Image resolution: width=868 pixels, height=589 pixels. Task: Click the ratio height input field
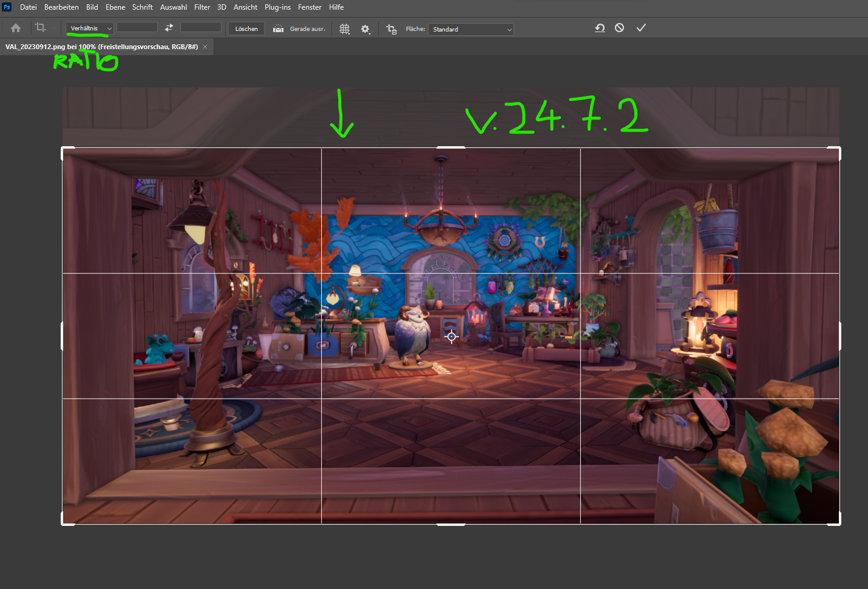(x=201, y=27)
